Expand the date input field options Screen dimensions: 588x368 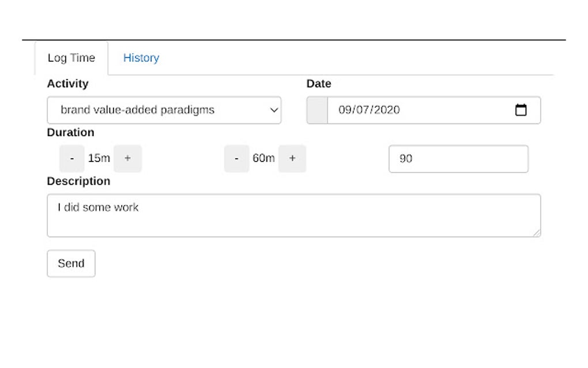click(522, 110)
